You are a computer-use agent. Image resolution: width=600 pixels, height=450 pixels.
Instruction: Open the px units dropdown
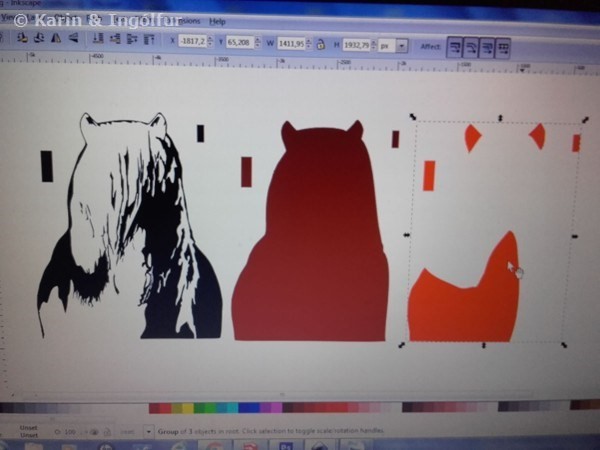pyautogui.click(x=401, y=46)
